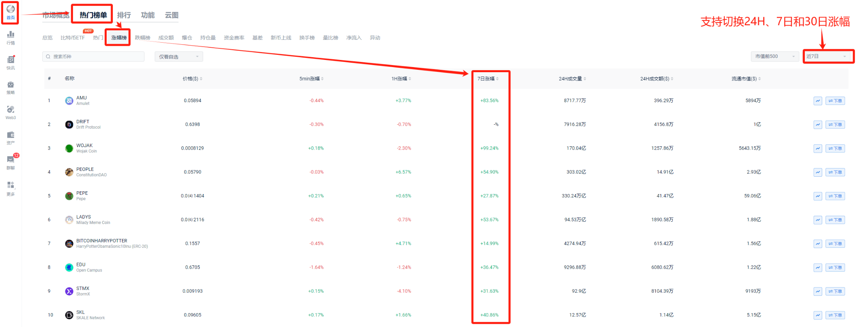Open the chart icon in the SKL row
868x327 pixels.
pyautogui.click(x=818, y=315)
